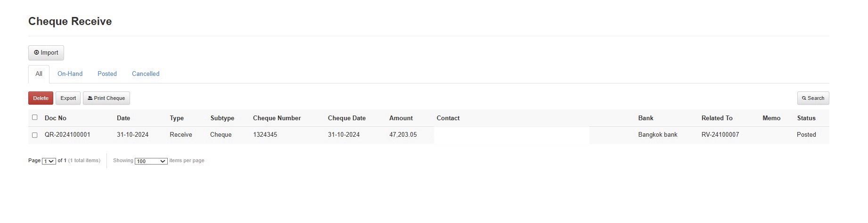
Task: Click related document RV-24100007
Action: (x=720, y=135)
